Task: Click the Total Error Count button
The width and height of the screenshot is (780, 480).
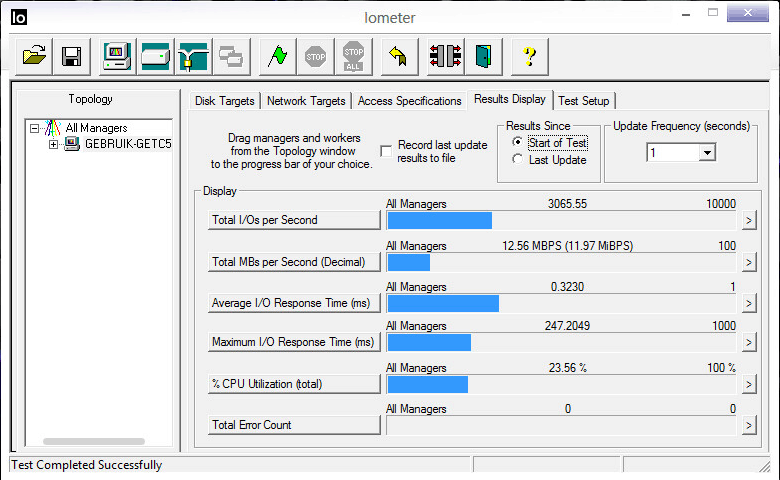Action: [294, 425]
